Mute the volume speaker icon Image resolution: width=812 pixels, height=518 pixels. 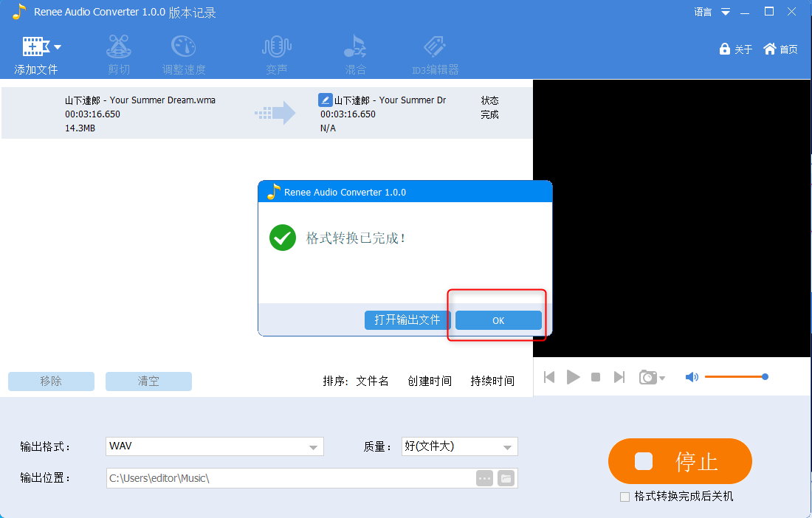click(x=692, y=377)
